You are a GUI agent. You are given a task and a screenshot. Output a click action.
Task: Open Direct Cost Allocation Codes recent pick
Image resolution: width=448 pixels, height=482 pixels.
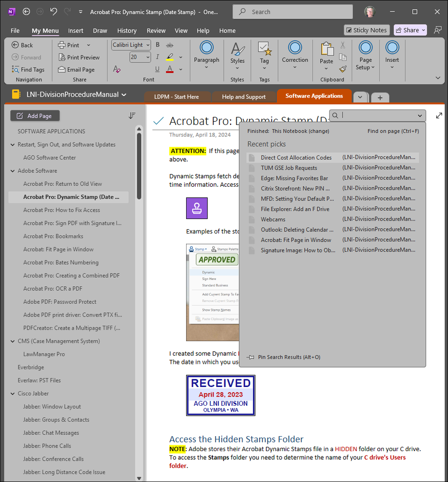[x=332, y=158]
